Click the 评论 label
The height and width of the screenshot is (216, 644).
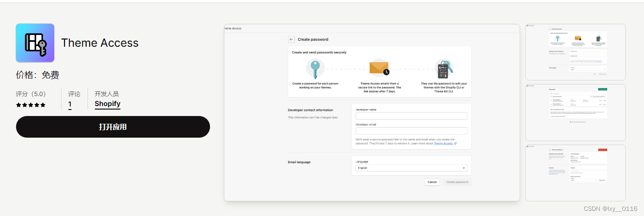[74, 94]
